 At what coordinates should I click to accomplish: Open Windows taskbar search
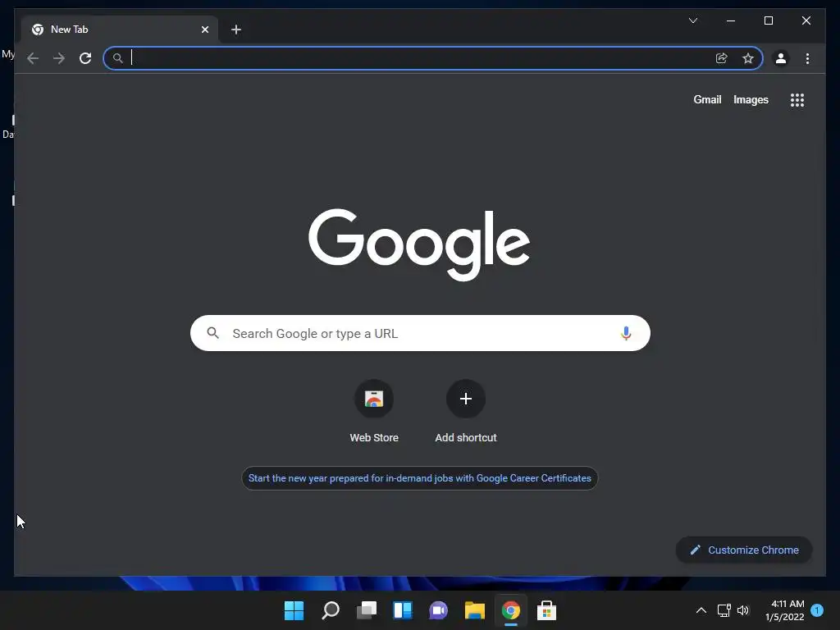tap(331, 610)
